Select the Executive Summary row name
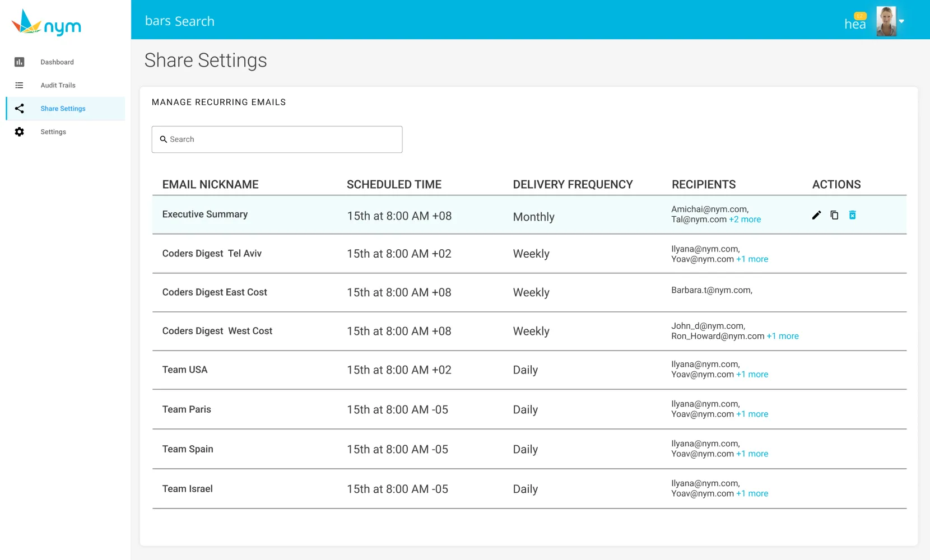Viewport: 930px width, 560px height. pos(205,214)
